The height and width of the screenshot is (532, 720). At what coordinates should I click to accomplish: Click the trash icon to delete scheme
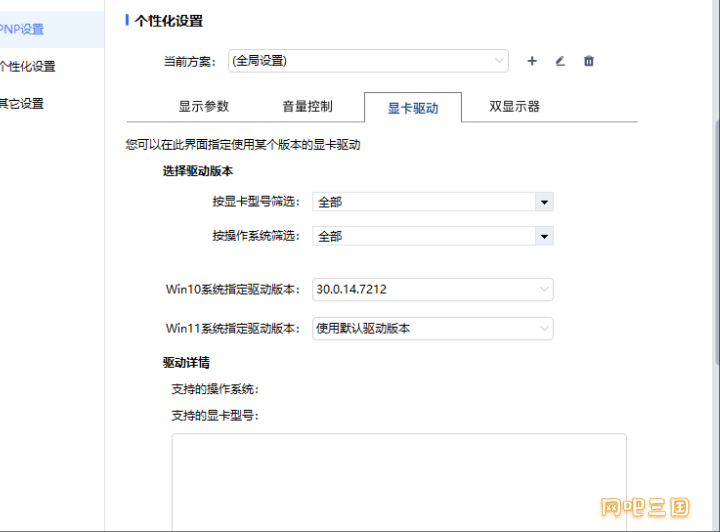click(x=589, y=61)
